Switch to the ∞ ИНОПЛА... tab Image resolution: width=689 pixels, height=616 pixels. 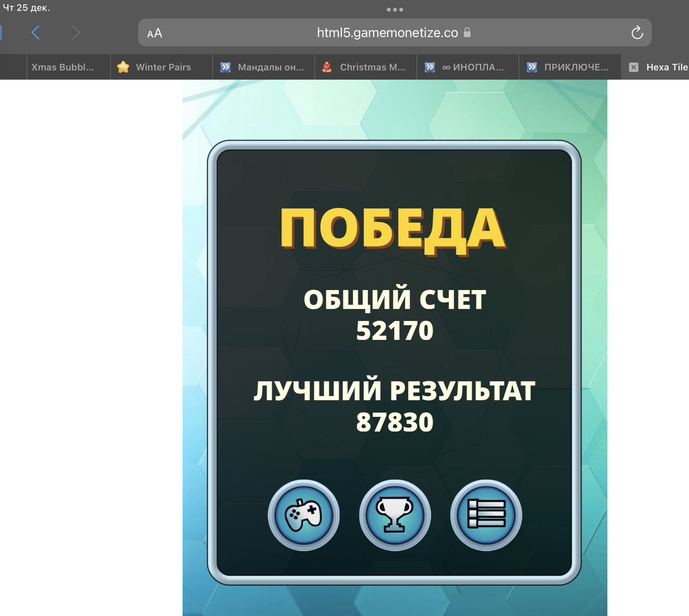pos(473,67)
